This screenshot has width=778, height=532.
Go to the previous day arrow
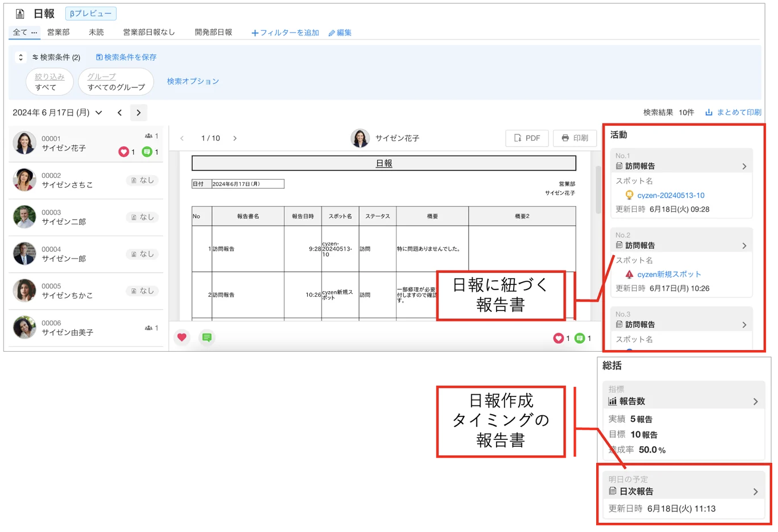[x=120, y=113]
